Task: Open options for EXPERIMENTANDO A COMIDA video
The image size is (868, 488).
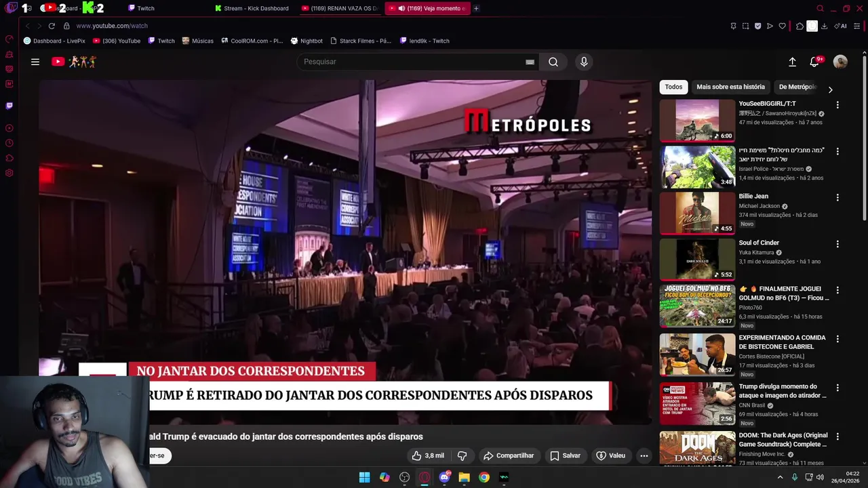Action: point(837,339)
